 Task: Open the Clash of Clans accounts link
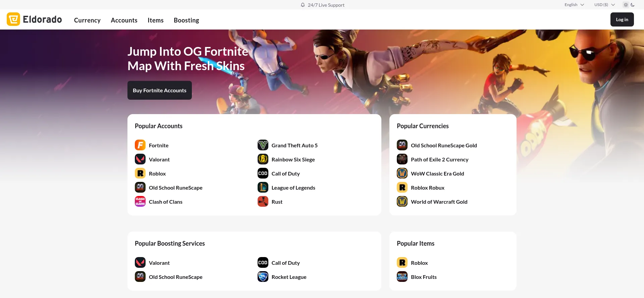(166, 202)
